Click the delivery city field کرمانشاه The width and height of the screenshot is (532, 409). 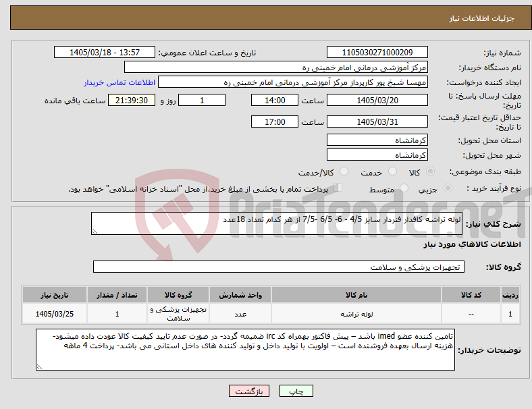(x=377, y=155)
